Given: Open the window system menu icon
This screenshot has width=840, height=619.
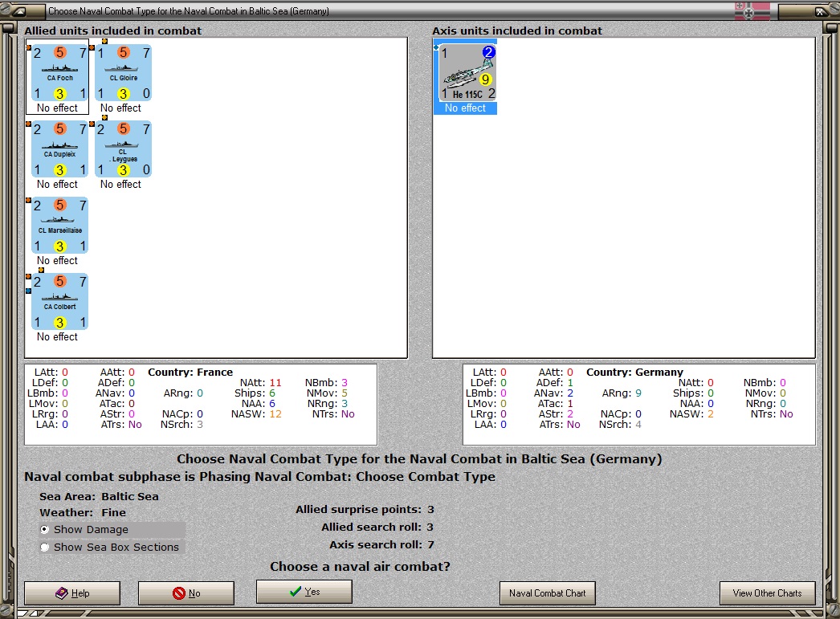Looking at the screenshot, I should pyautogui.click(x=18, y=10).
